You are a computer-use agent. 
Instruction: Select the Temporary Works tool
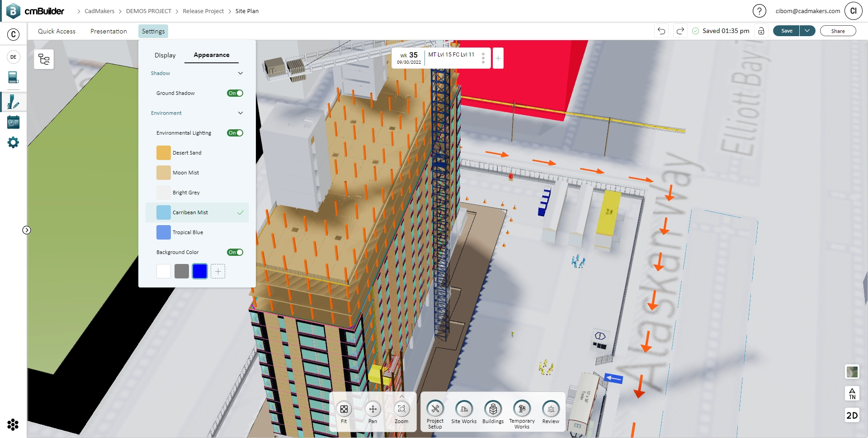[522, 410]
